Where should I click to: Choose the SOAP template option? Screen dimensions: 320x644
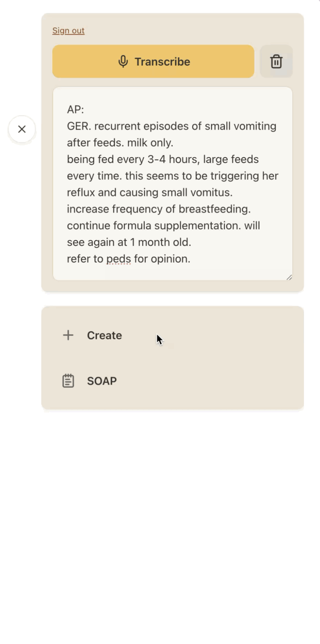pos(173,381)
